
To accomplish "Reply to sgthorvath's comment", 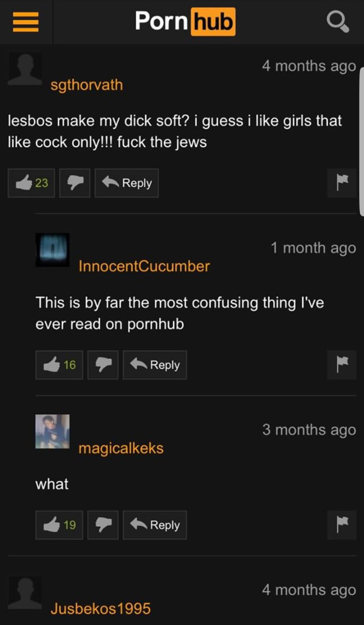I will point(127,183).
